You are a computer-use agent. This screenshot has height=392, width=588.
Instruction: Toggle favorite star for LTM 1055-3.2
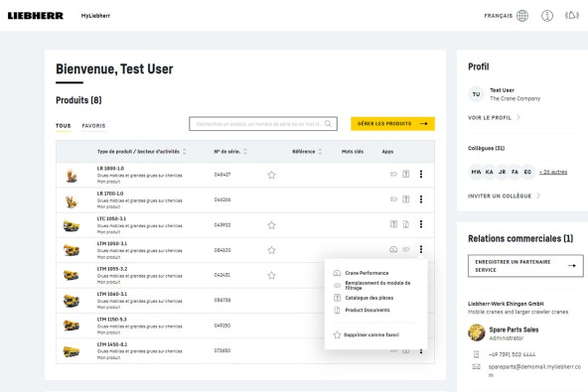click(271, 276)
